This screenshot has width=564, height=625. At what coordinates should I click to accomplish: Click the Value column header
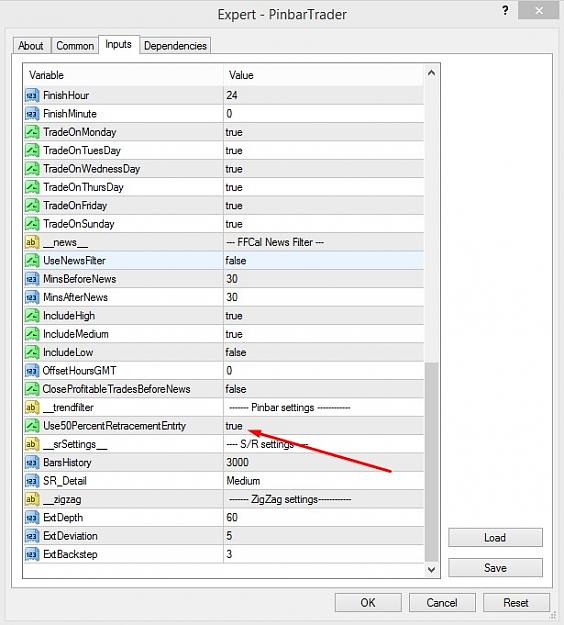324,75
